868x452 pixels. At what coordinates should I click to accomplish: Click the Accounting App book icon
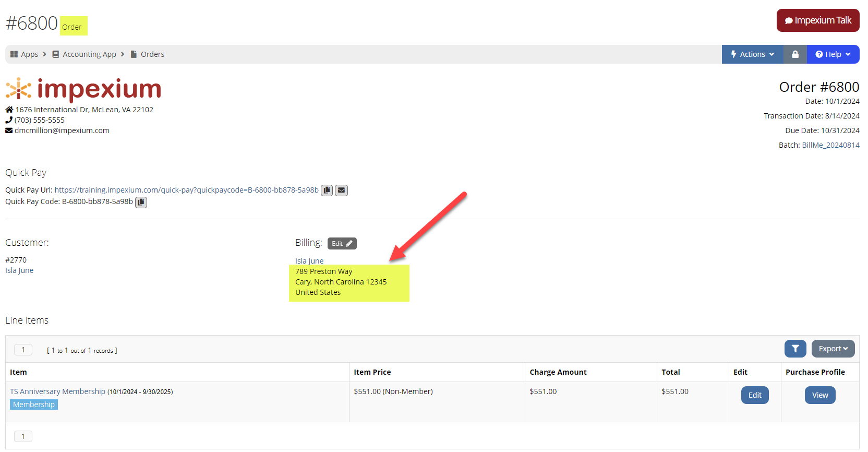tap(55, 54)
